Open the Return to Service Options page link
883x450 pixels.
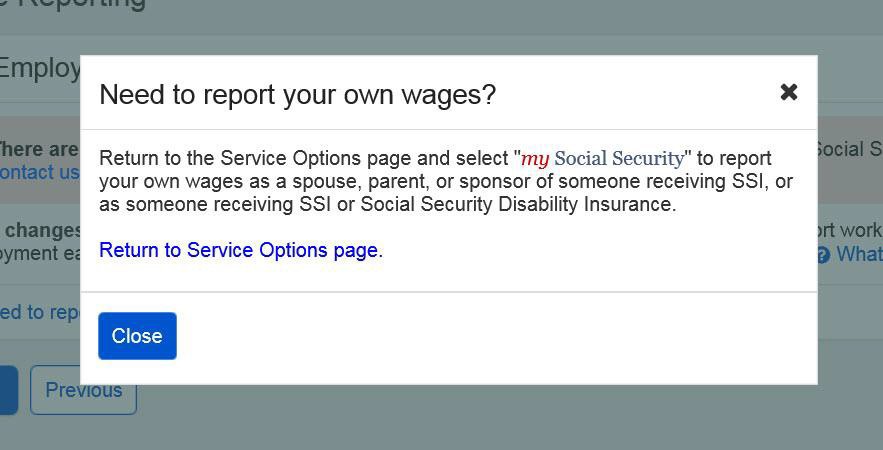pos(238,250)
